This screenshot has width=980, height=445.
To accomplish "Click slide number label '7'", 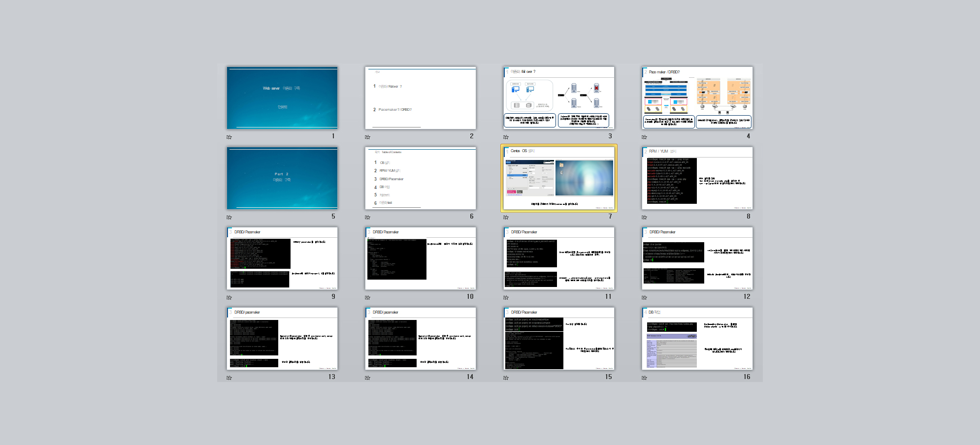I will (x=610, y=217).
